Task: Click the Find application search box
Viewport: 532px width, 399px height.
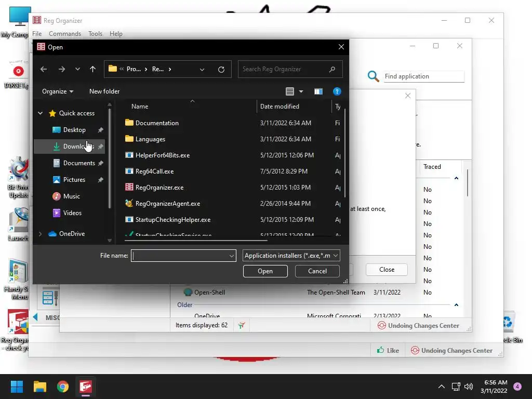Action: tap(423, 76)
